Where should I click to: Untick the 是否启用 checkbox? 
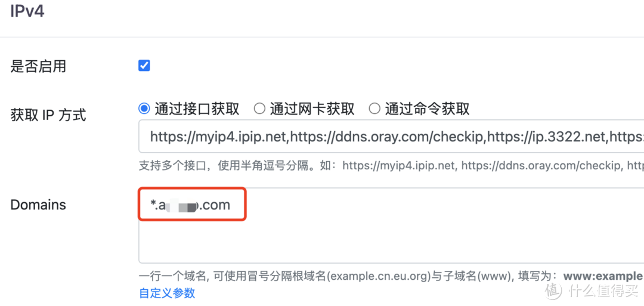click(x=144, y=66)
